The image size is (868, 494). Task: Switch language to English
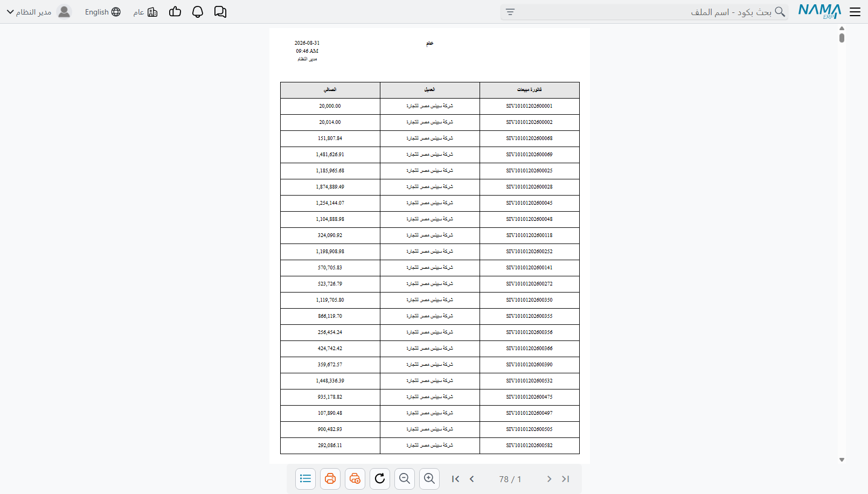pos(97,12)
